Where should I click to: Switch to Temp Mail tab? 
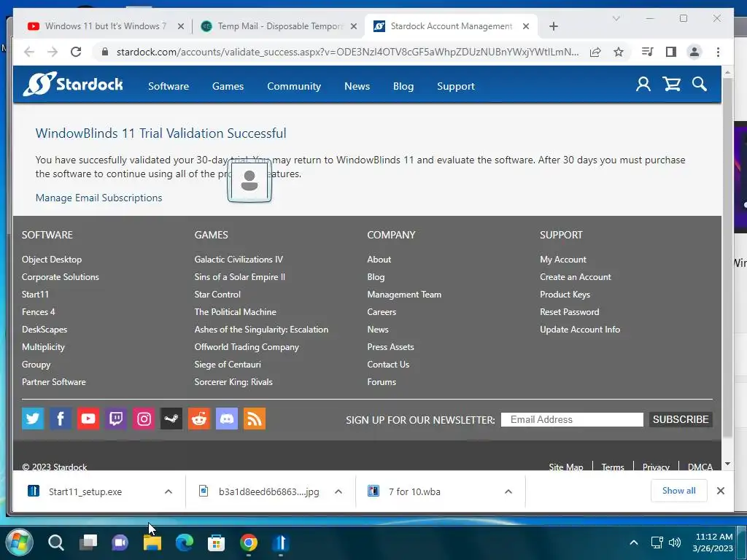pyautogui.click(x=279, y=26)
